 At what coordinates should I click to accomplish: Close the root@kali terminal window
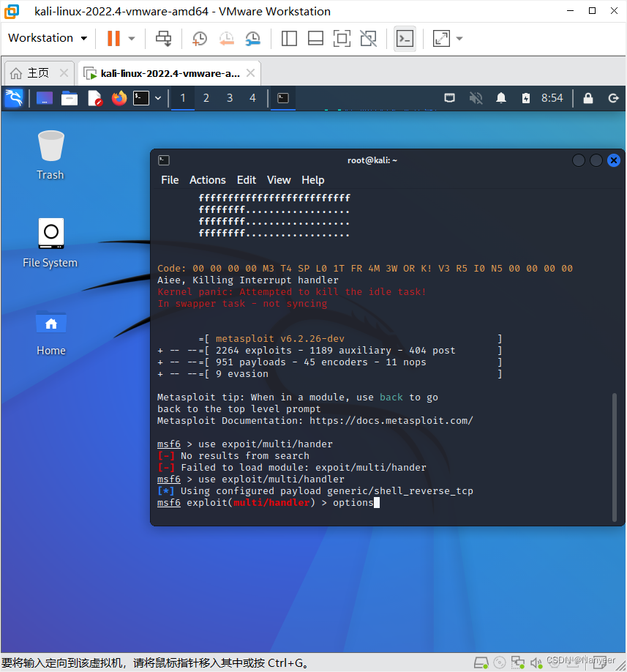point(614,160)
